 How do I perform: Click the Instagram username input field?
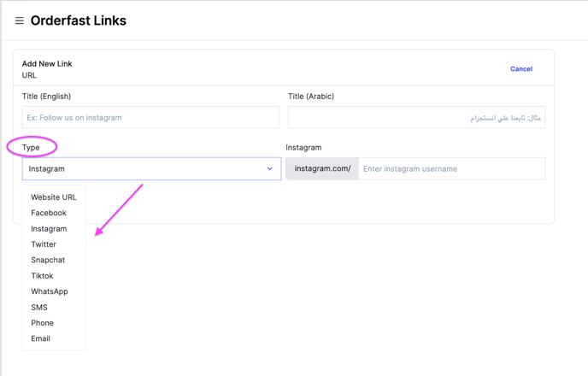pos(452,168)
